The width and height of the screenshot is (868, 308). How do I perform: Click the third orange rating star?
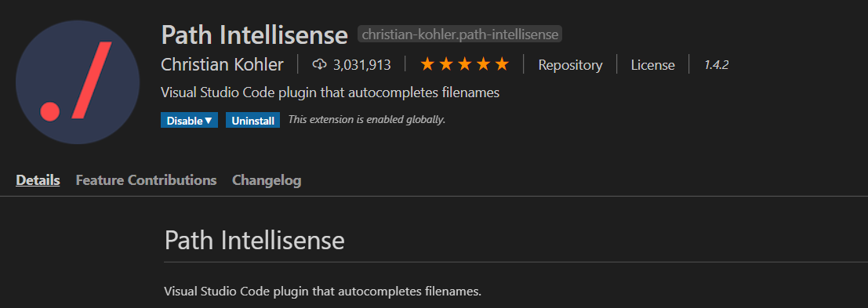464,65
